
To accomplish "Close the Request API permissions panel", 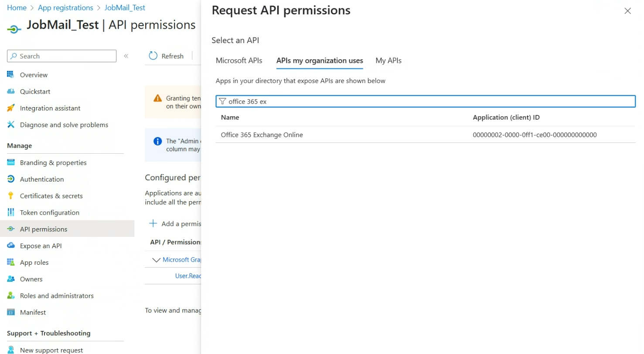I will 627,11.
